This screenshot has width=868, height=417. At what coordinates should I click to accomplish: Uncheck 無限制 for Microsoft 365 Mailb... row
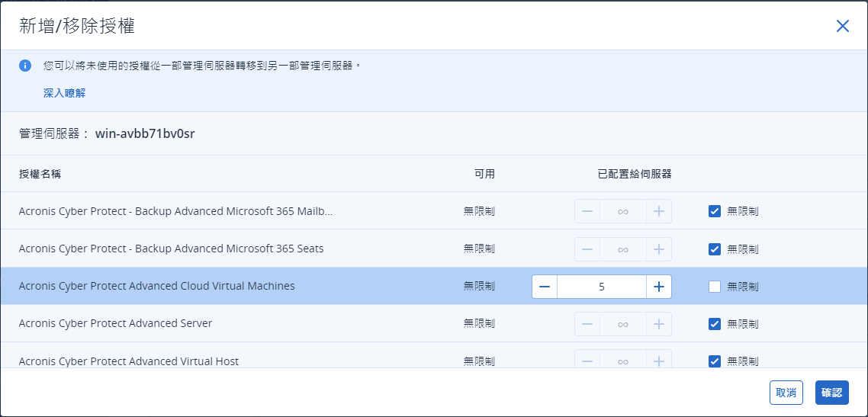click(x=715, y=210)
